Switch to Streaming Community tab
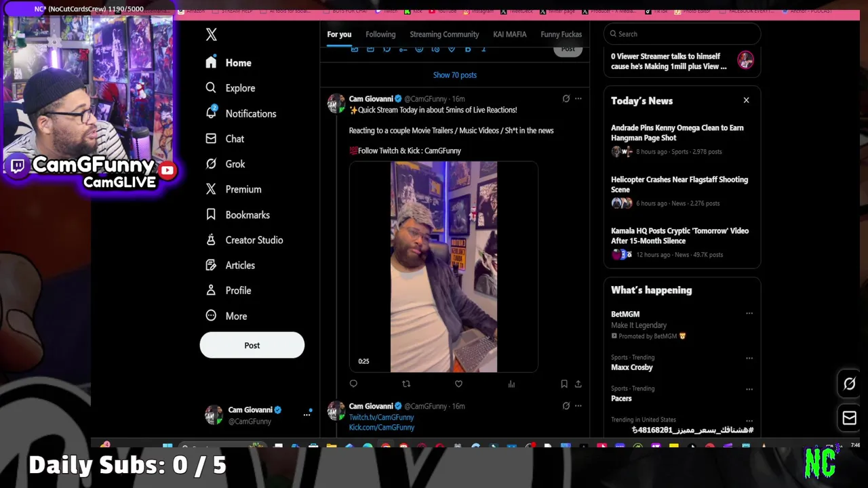 tap(444, 35)
